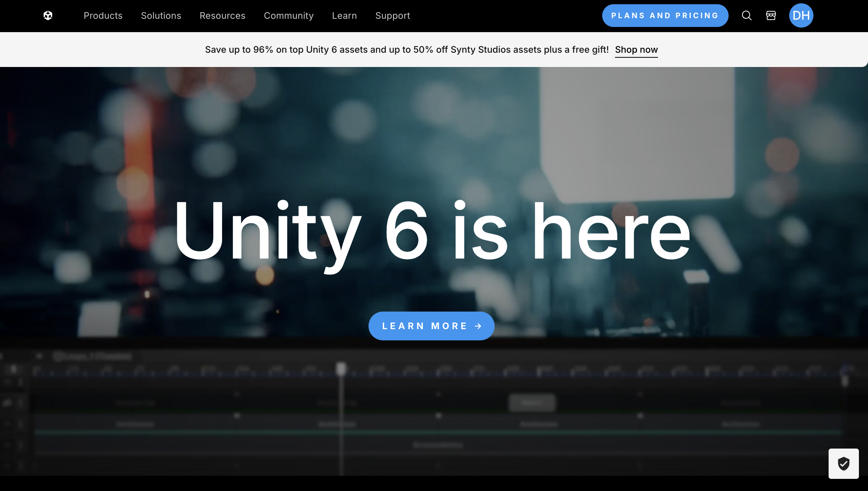Expand the Solutions navigation menu
The width and height of the screenshot is (868, 491).
coord(161,15)
